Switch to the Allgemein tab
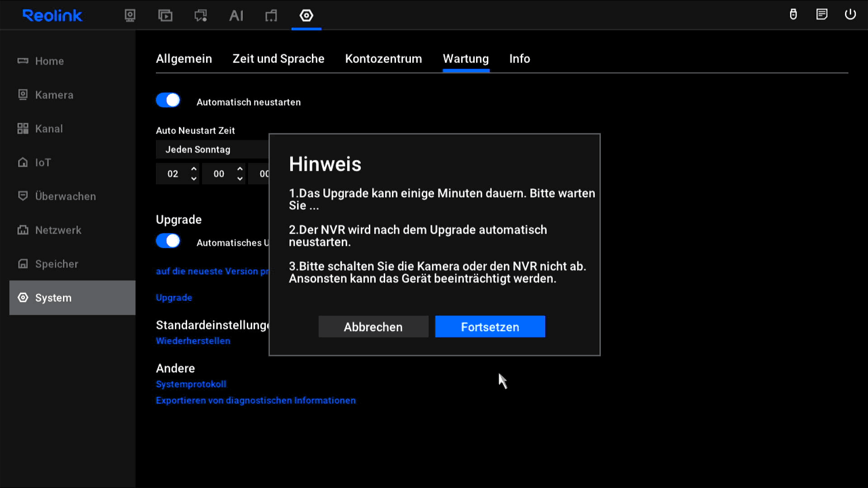868x488 pixels. [184, 59]
